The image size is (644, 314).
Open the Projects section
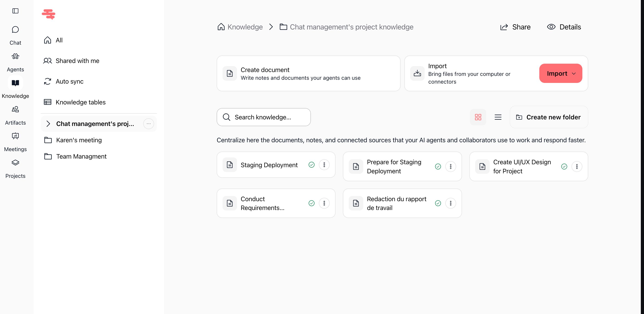click(x=15, y=169)
